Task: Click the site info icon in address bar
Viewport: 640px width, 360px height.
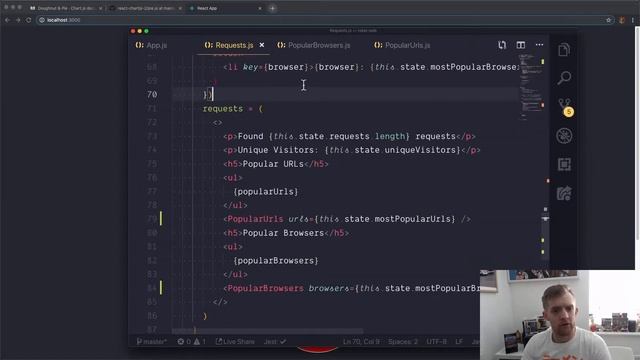Action: tap(42, 20)
